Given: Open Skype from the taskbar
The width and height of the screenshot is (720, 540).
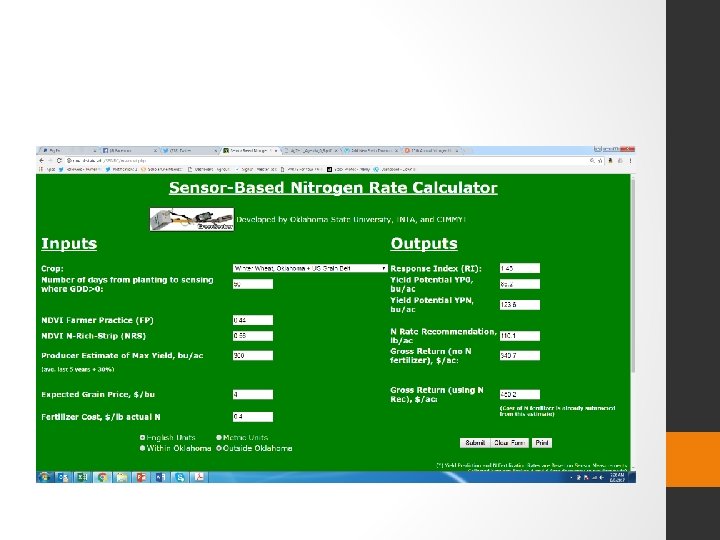Looking at the screenshot, I should coord(180,477).
